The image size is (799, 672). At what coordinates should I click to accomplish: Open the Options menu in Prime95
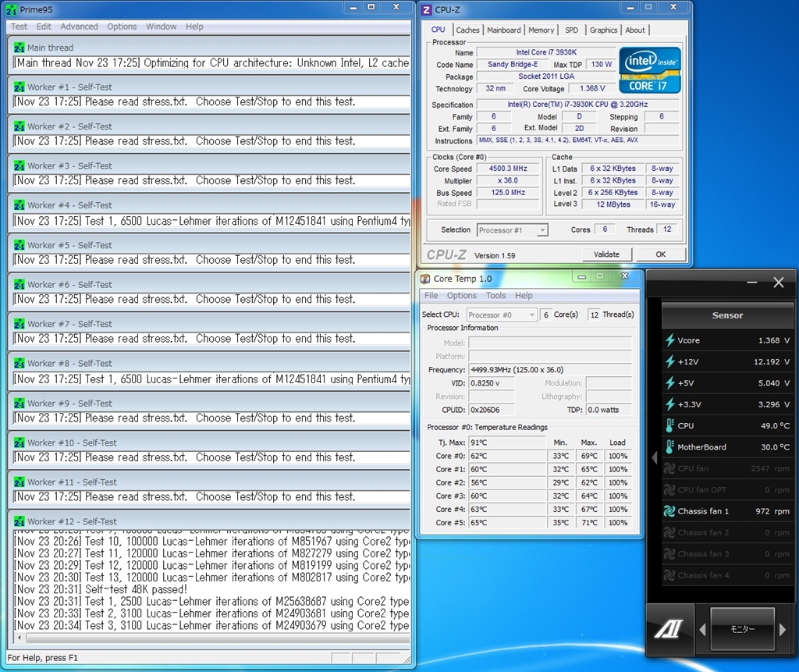(122, 27)
